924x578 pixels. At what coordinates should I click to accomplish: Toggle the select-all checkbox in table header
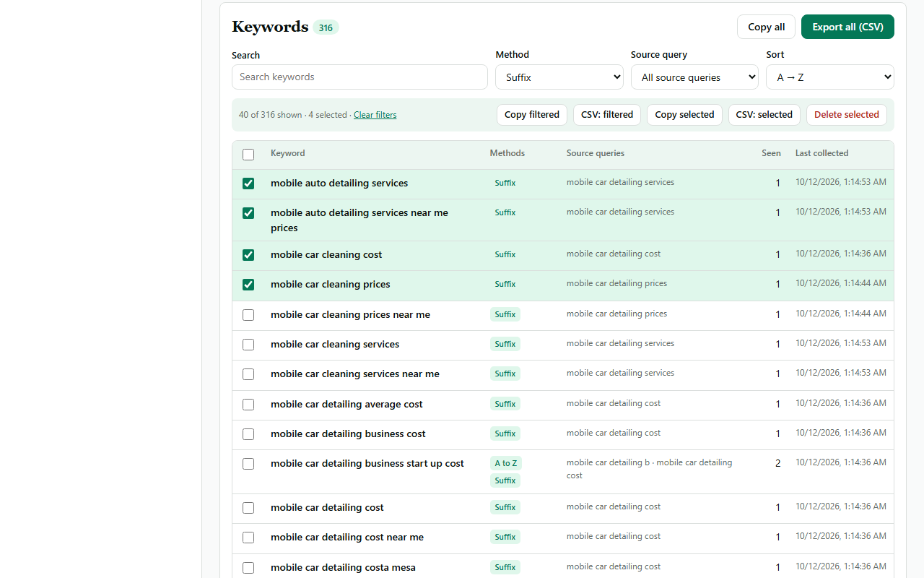(248, 155)
